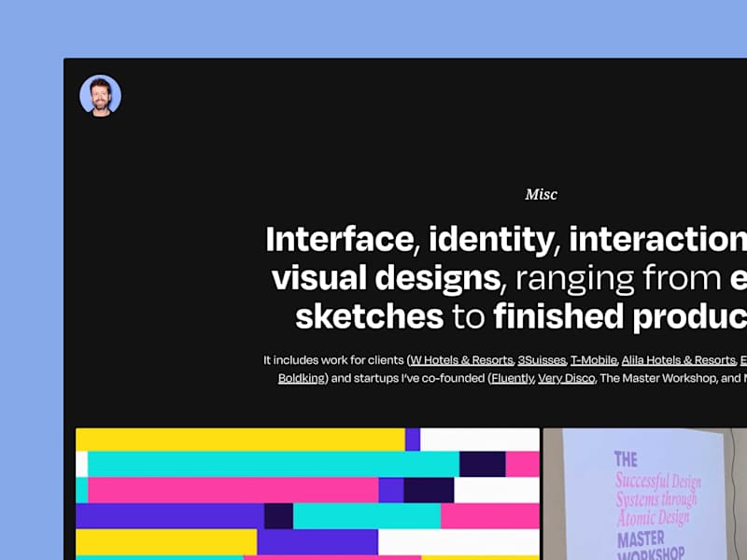Click the Misc section label
Screen dimensions: 747x560
point(542,194)
